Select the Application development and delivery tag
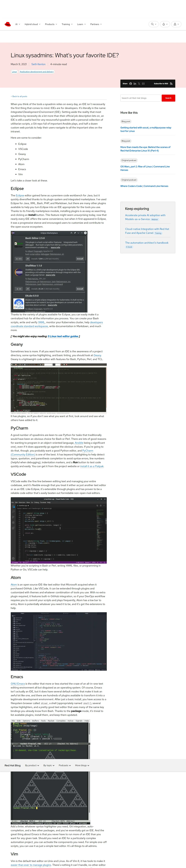 coord(37,71)
